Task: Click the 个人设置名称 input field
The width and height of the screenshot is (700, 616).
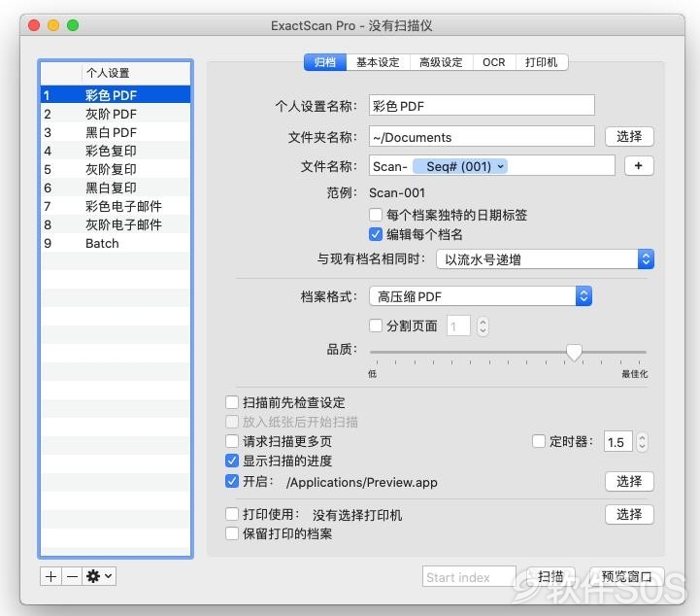Action: pyautogui.click(x=482, y=106)
